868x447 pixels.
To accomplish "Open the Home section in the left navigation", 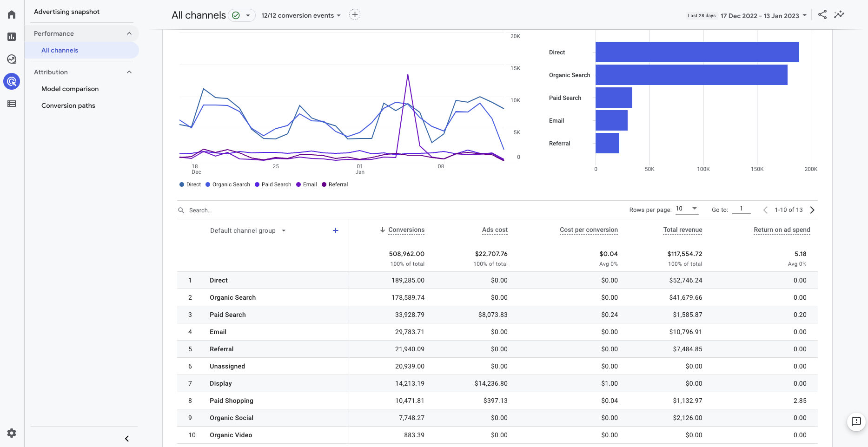I will coord(12,14).
